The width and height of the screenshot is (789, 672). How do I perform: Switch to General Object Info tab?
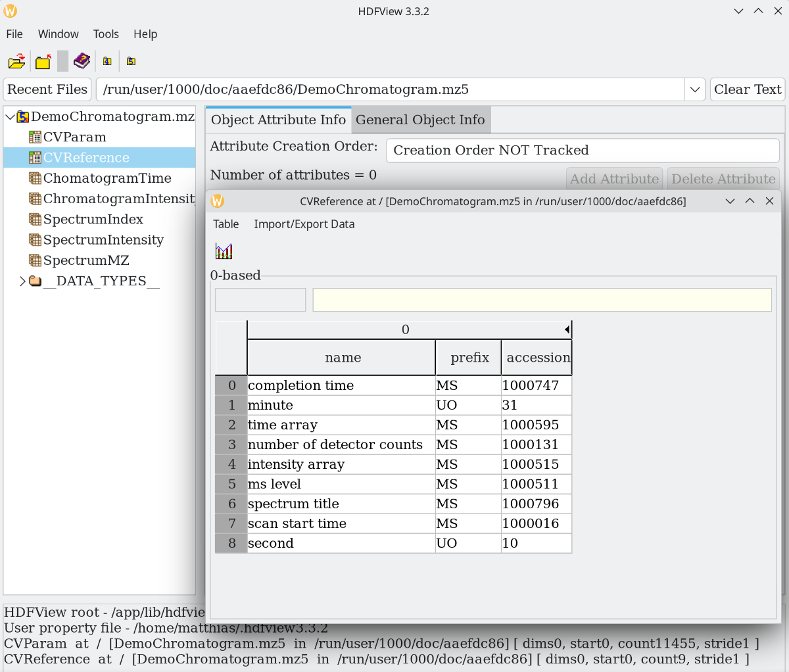coord(420,120)
